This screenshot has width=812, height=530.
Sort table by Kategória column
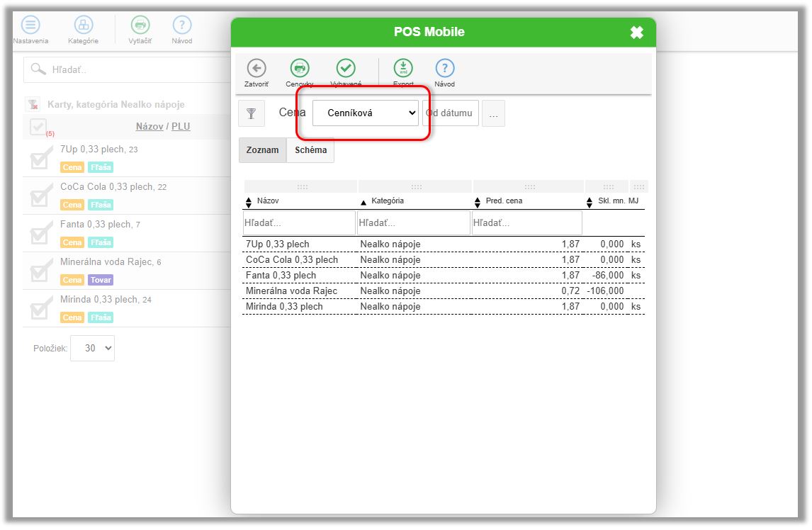click(388, 201)
